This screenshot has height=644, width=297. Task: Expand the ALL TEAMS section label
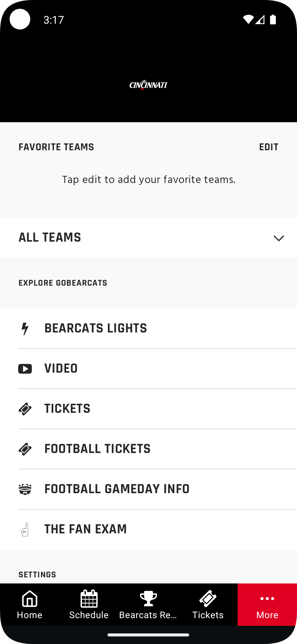(x=50, y=238)
